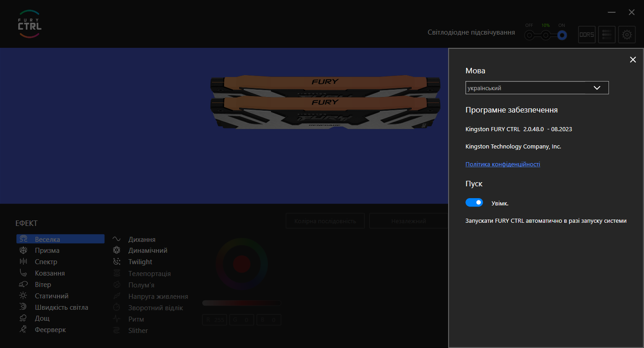Open the settings gear icon
The image size is (644, 348).
click(627, 35)
